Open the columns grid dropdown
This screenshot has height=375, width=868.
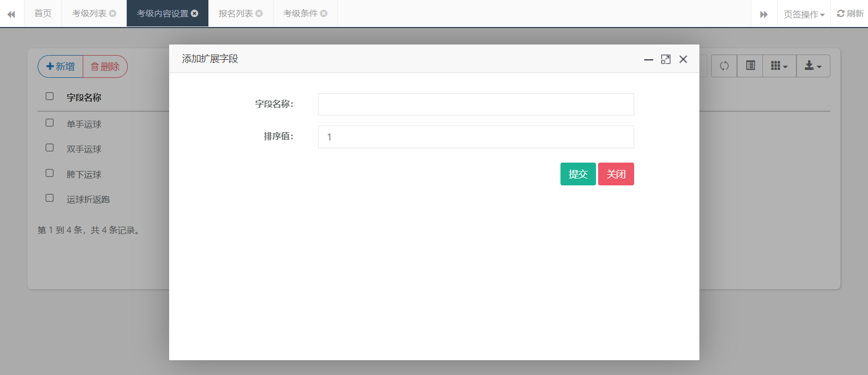[779, 66]
